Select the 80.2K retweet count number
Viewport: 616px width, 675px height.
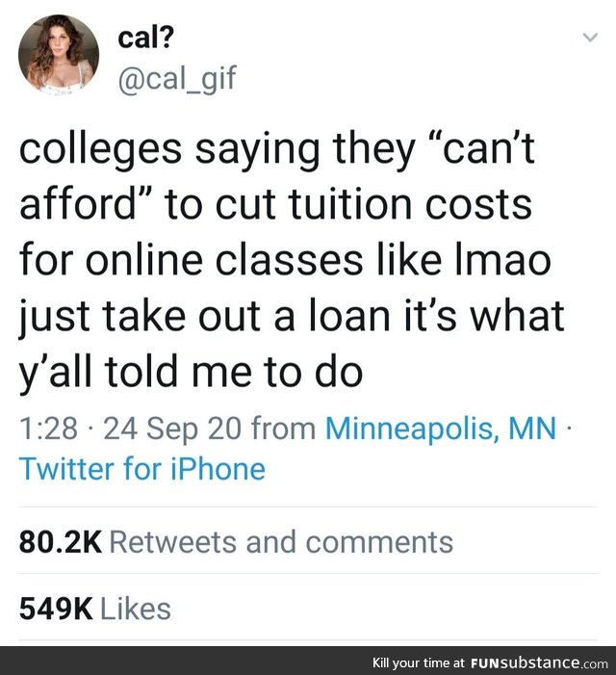click(x=61, y=542)
